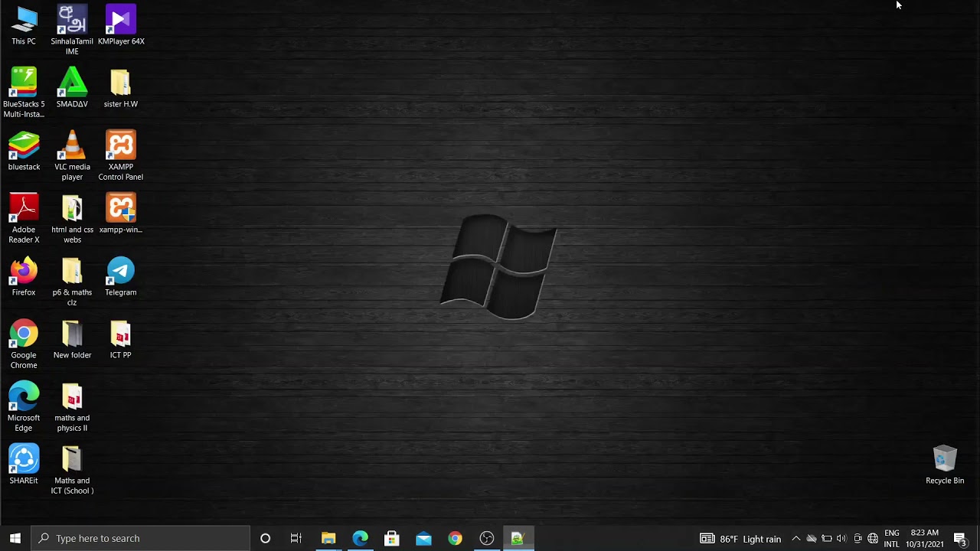Select the Adobe Reader X shortcut
This screenshot has width=980, height=551.
pyautogui.click(x=24, y=219)
